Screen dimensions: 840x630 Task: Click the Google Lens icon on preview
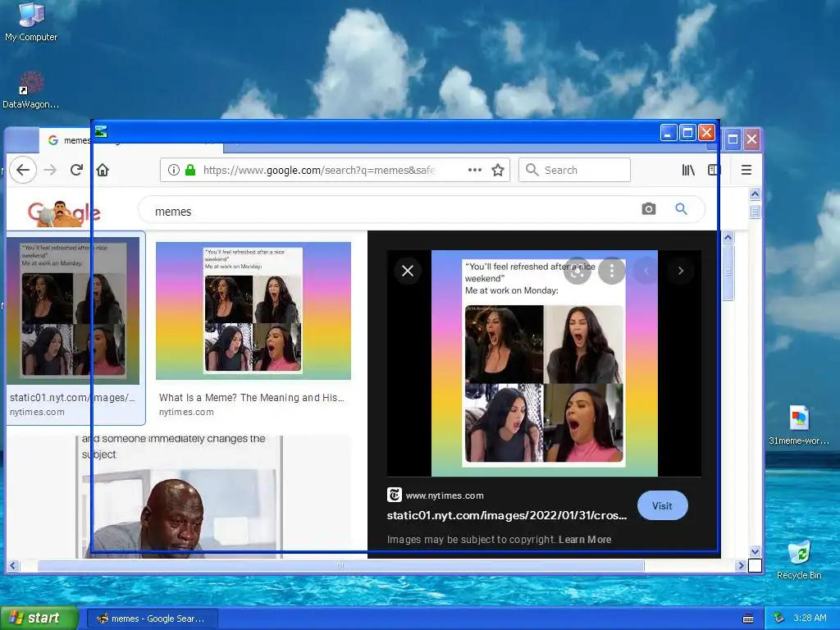pos(577,272)
